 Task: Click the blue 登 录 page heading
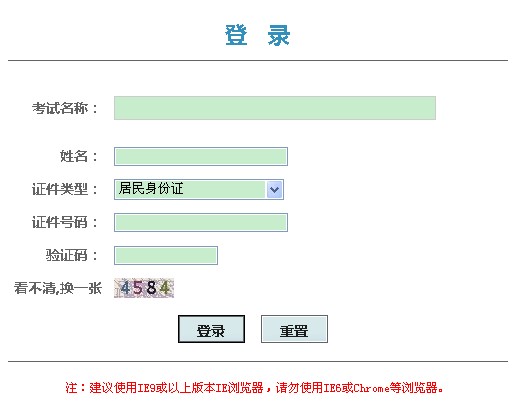[258, 35]
